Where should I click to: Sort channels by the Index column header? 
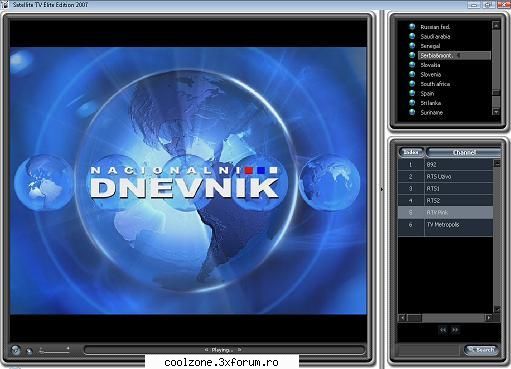pos(411,152)
